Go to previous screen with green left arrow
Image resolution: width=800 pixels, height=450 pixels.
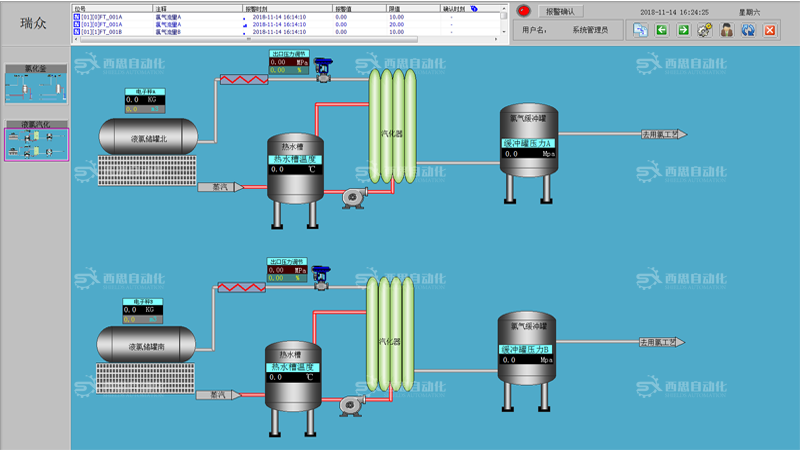(x=662, y=30)
